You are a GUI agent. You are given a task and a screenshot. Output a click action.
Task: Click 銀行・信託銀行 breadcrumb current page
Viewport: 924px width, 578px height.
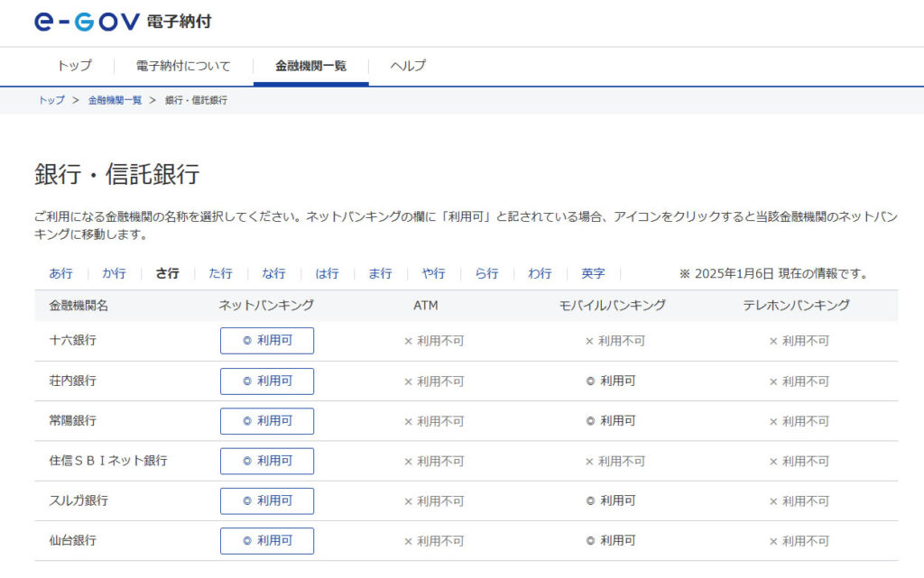click(196, 100)
